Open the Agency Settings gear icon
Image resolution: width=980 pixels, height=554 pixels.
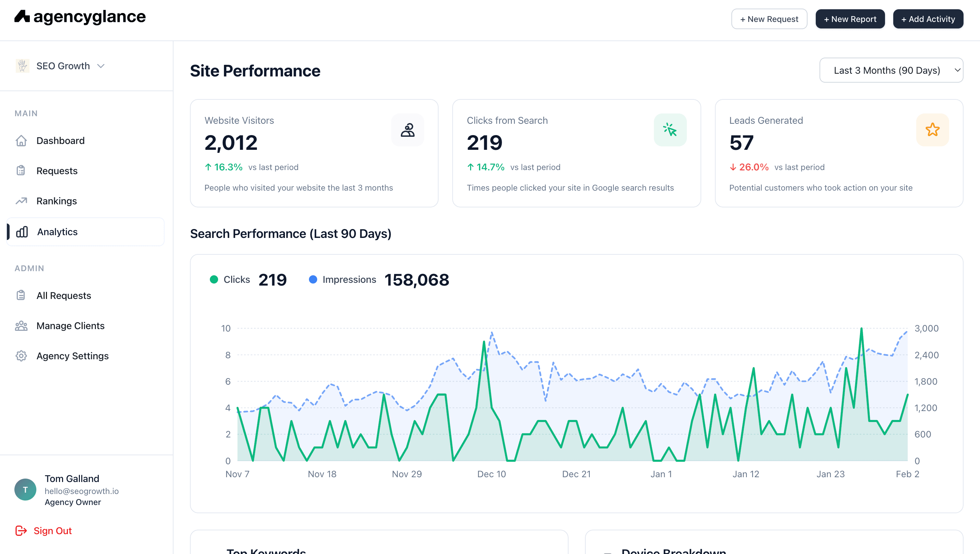pos(21,356)
